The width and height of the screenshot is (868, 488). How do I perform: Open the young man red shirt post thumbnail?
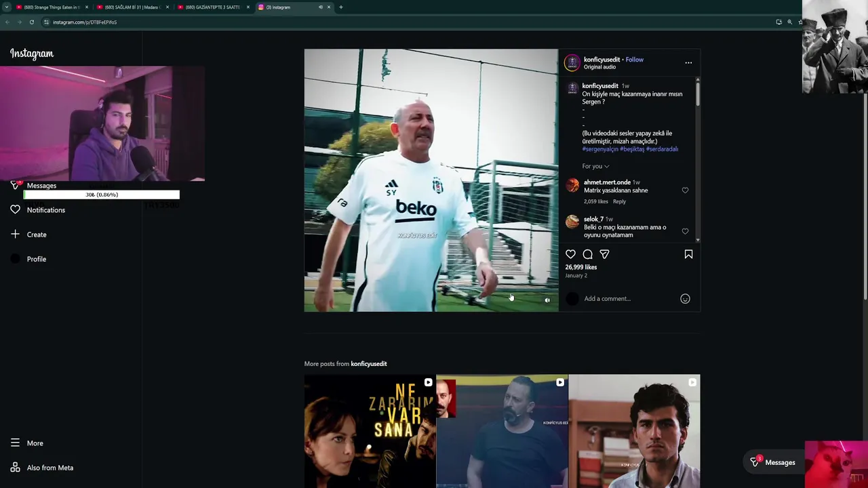pyautogui.click(x=634, y=431)
